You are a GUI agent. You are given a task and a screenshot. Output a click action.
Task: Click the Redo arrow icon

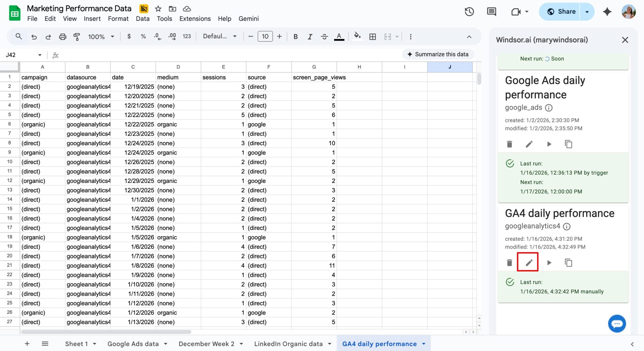(x=48, y=37)
